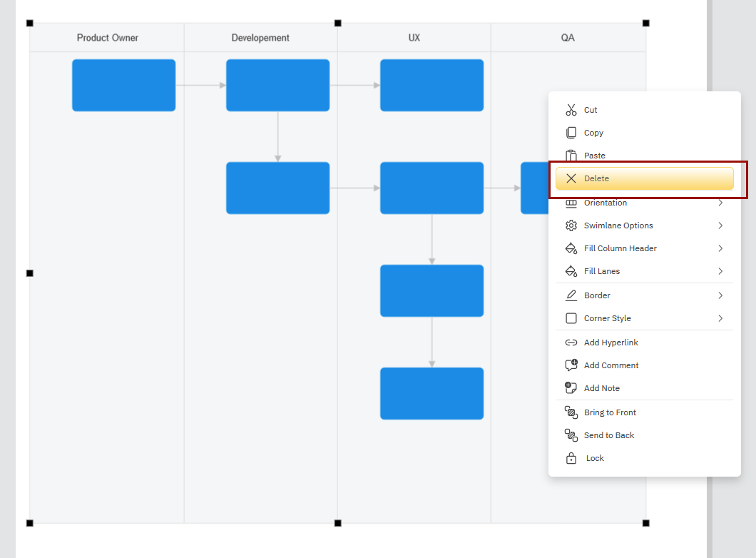Expand the Orientation submenu arrow

click(720, 203)
